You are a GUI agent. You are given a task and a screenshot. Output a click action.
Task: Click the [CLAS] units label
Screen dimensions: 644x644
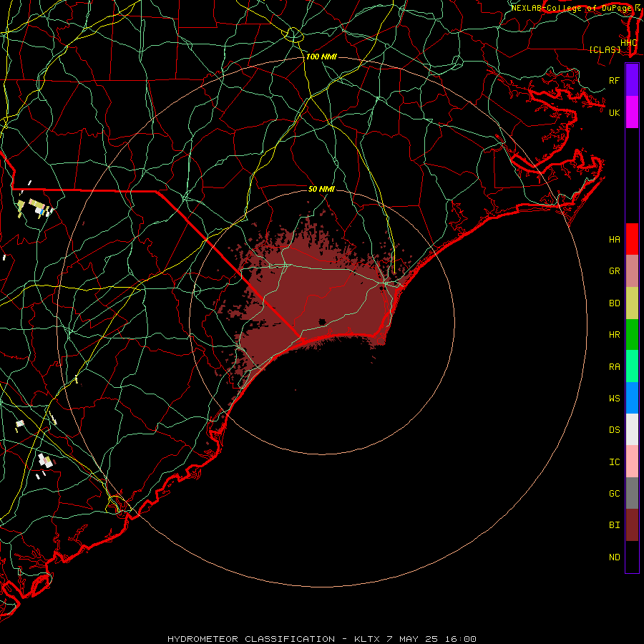tap(605, 49)
